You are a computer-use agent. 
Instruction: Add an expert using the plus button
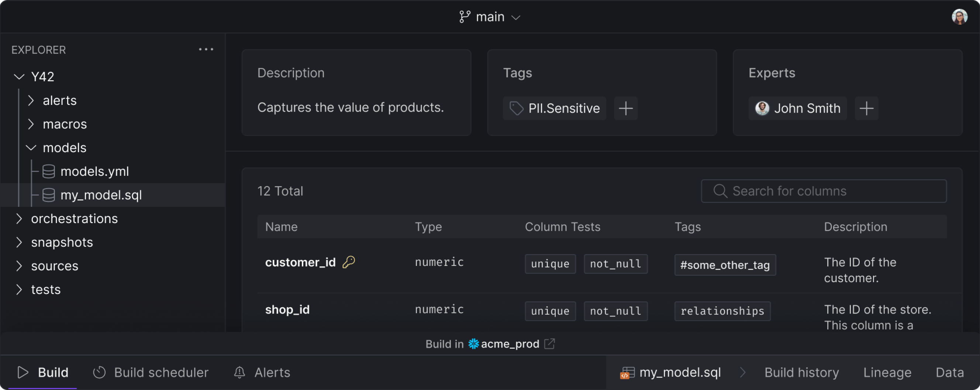click(866, 108)
